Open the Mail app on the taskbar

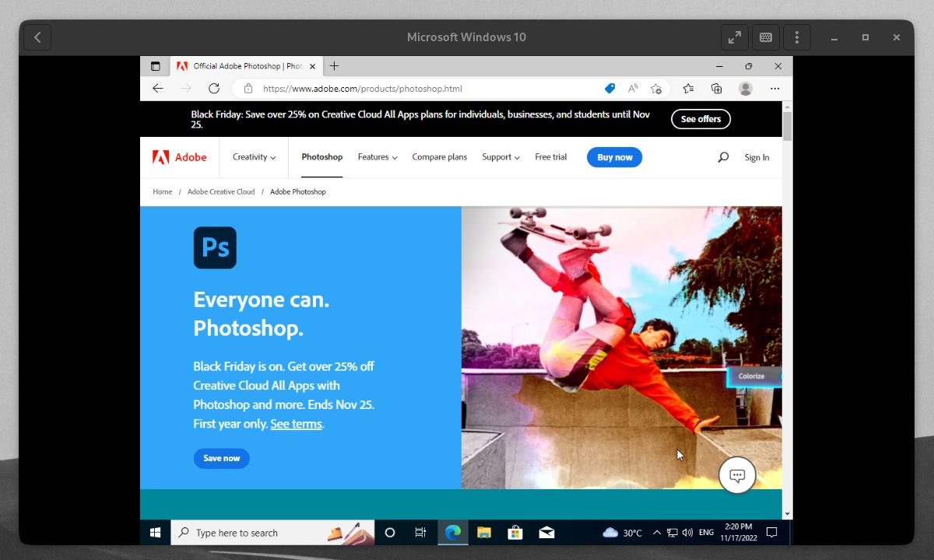546,533
